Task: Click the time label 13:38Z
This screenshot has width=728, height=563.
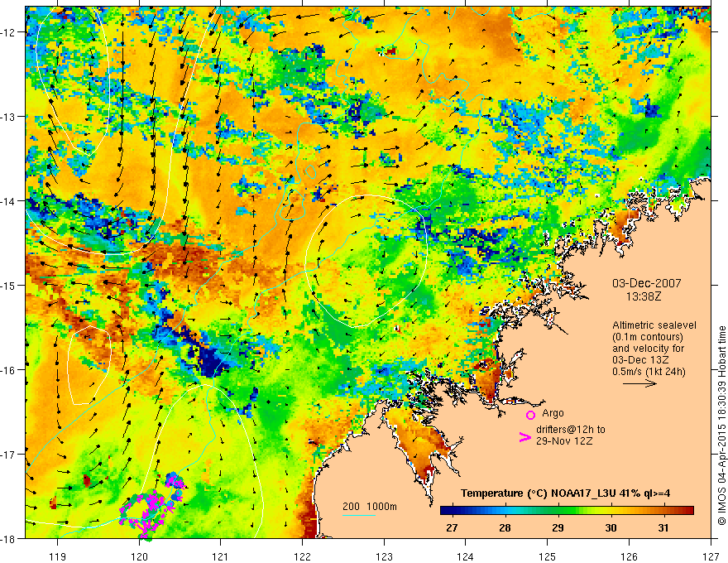Action: coord(644,296)
